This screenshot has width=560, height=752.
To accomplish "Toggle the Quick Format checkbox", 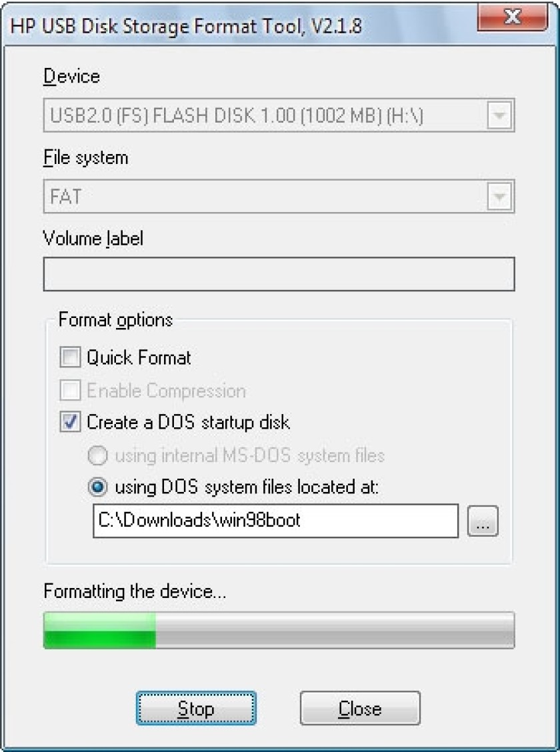I will click(70, 358).
